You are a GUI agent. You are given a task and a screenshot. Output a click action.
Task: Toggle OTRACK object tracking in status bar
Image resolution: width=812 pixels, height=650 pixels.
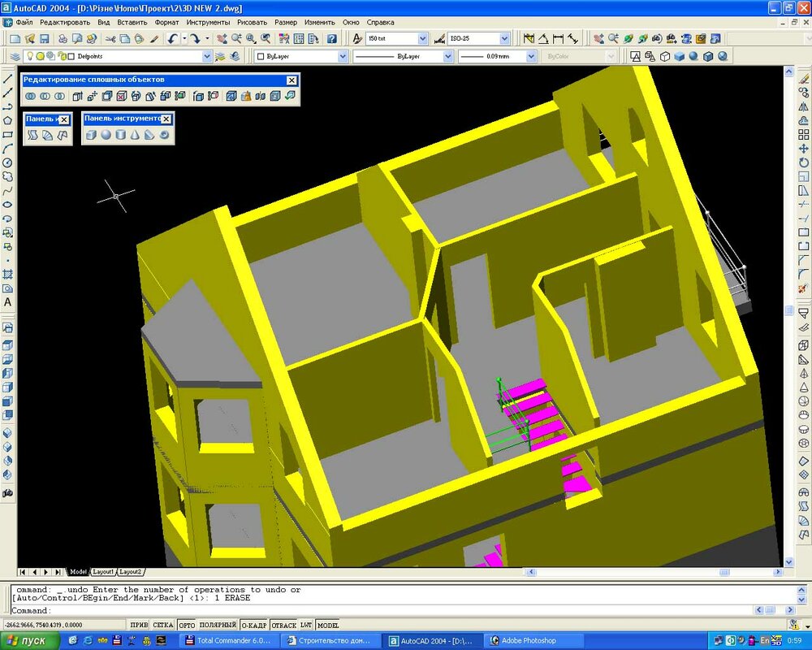click(x=283, y=625)
